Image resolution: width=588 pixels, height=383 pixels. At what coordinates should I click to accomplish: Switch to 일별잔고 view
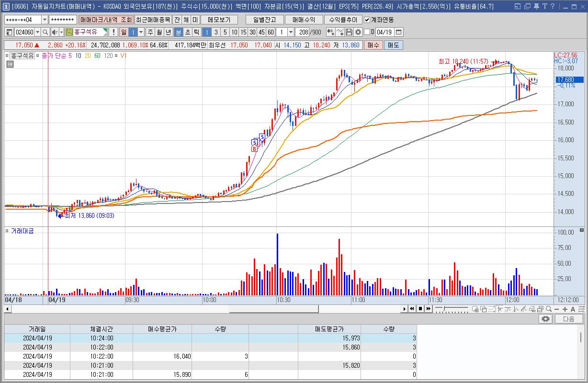tap(264, 20)
